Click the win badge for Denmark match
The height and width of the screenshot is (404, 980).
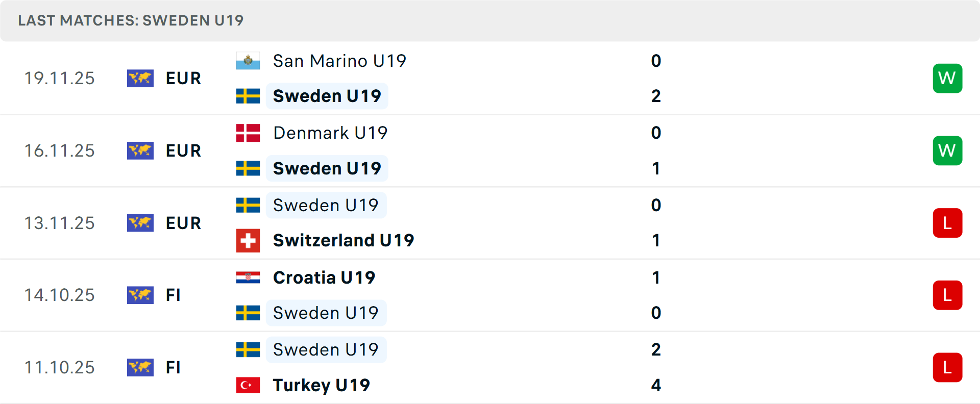click(947, 151)
